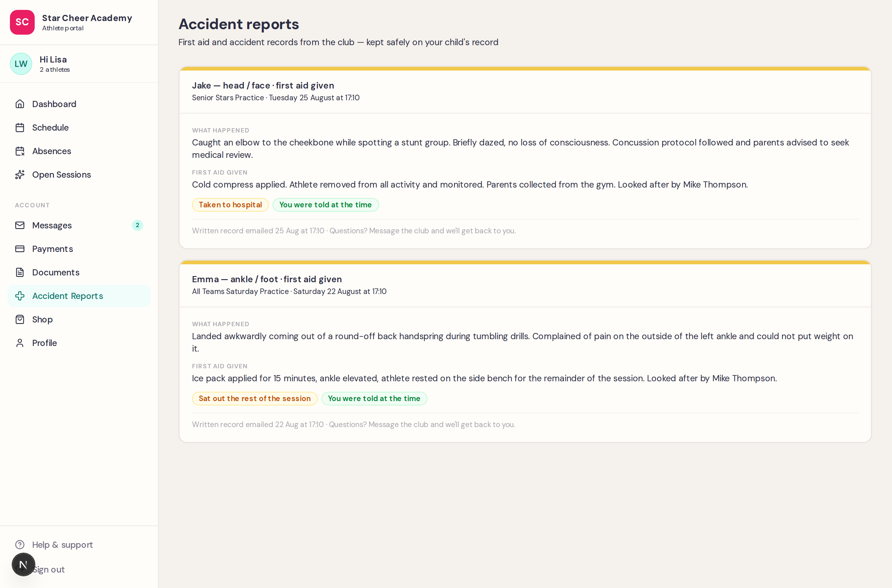Click 'All Teams Saturday Practice' session line

click(289, 292)
